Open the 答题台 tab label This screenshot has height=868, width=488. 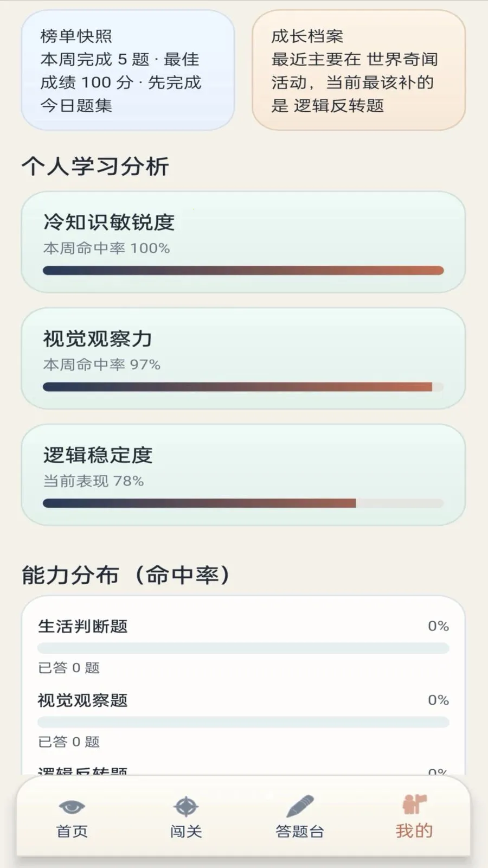tap(300, 831)
